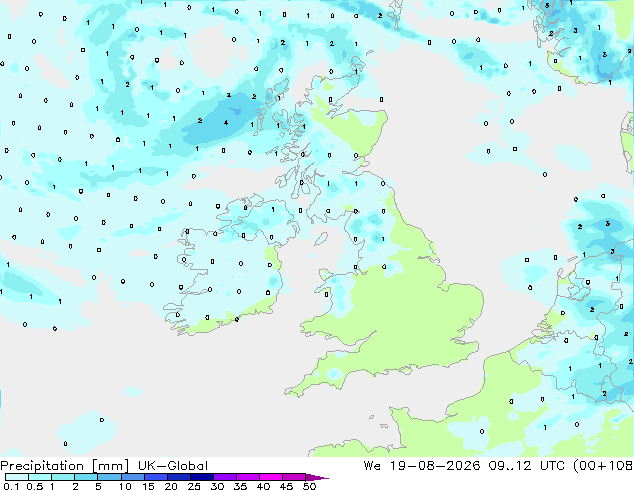Select the 5–10 mm legend swatch
Screen dimensions: 634x490
109,477
